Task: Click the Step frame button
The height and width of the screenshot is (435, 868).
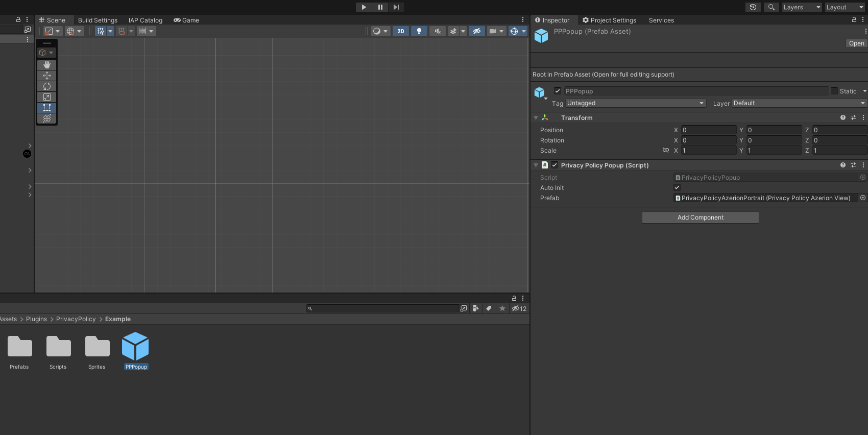Action: [x=396, y=7]
